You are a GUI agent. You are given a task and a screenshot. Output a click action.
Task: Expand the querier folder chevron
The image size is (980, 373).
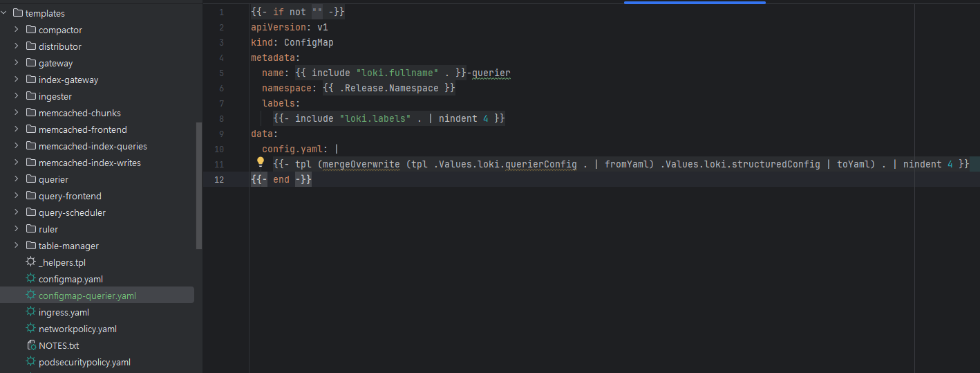pyautogui.click(x=17, y=179)
